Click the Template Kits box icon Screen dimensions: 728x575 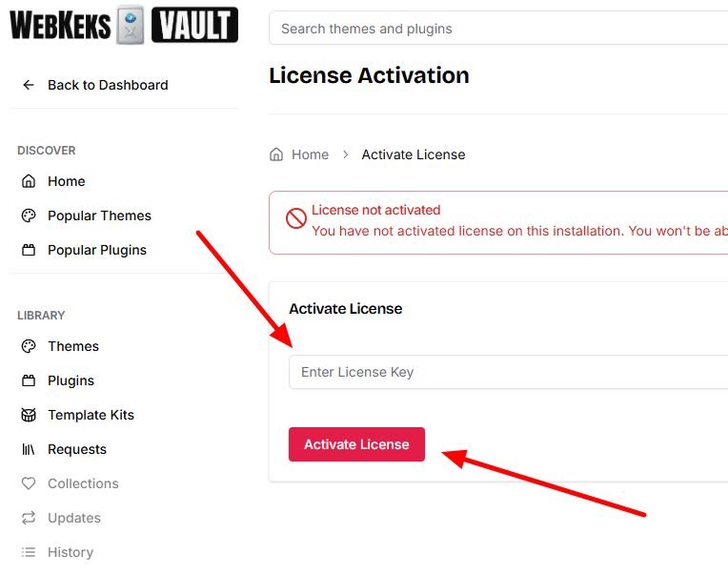point(29,415)
